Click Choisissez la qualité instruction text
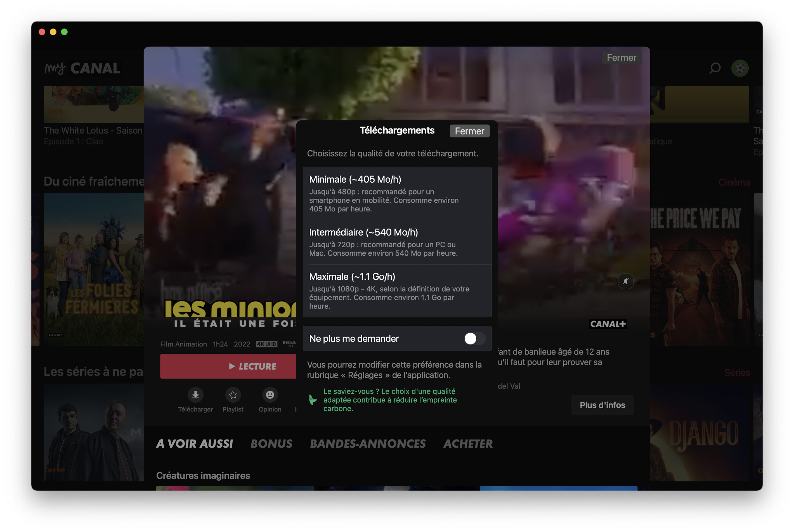Screen dimensions: 794x532 click(x=393, y=153)
